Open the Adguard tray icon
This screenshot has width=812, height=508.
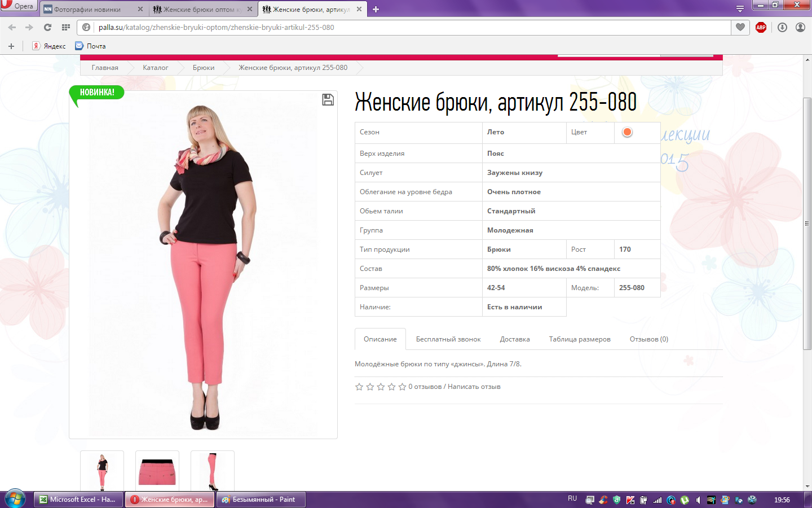(616, 500)
